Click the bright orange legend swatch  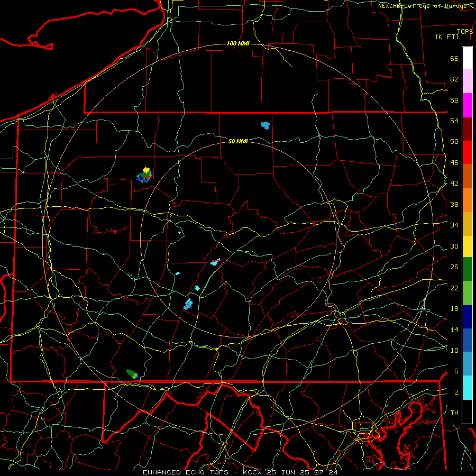point(467,200)
